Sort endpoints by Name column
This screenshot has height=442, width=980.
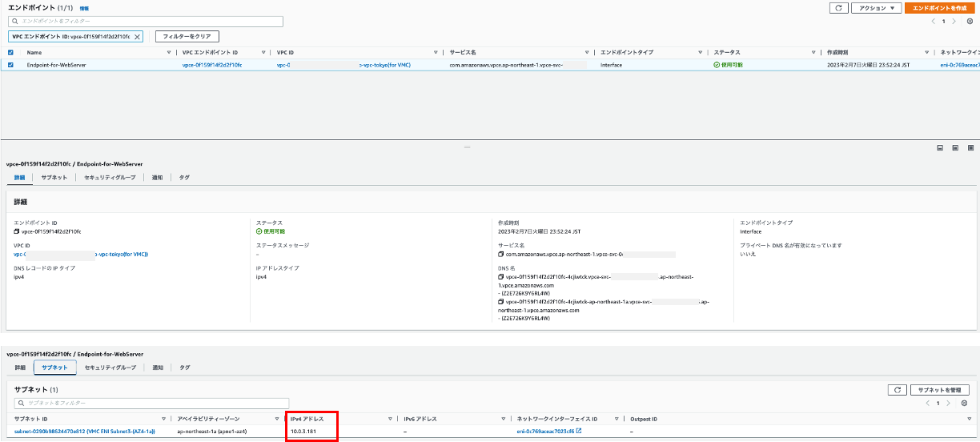pos(168,52)
